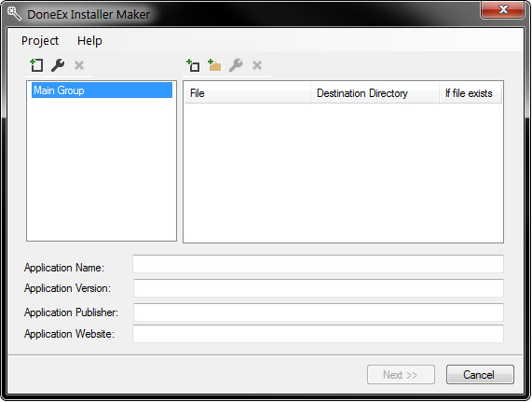Click the If file exists column header
The height and width of the screenshot is (402, 532).
click(471, 93)
